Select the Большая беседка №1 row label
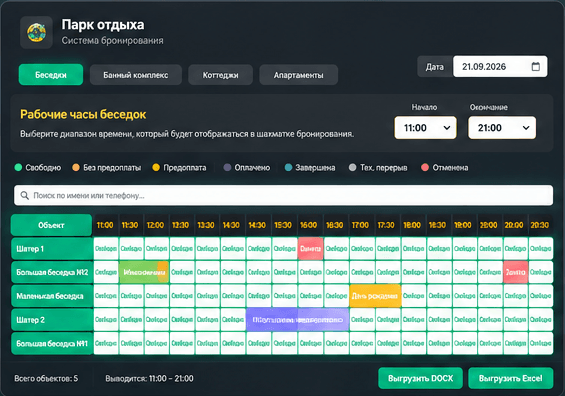The width and height of the screenshot is (565, 396). (52, 343)
